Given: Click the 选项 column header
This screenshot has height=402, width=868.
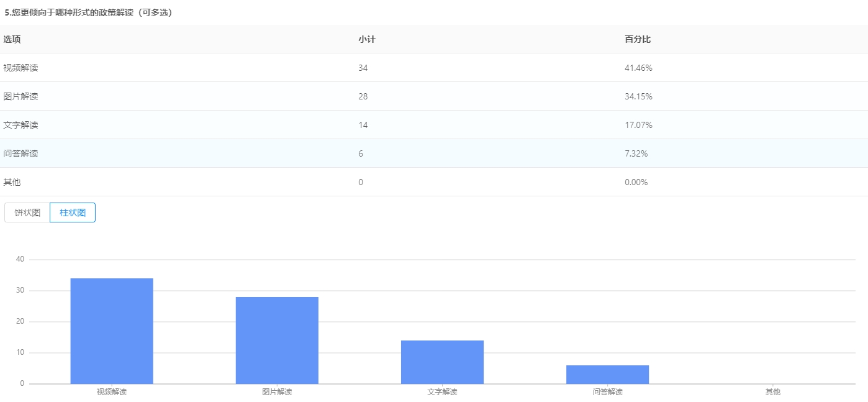Looking at the screenshot, I should pyautogui.click(x=12, y=39).
